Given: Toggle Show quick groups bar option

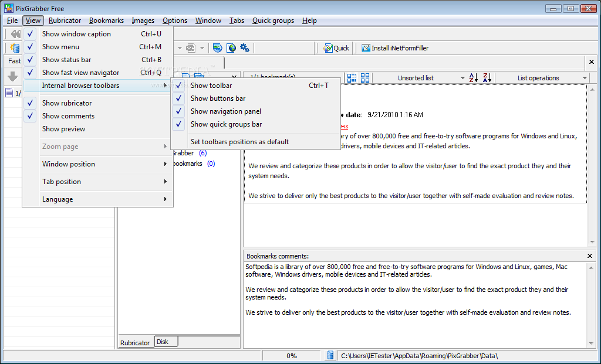Looking at the screenshot, I should click(256, 124).
